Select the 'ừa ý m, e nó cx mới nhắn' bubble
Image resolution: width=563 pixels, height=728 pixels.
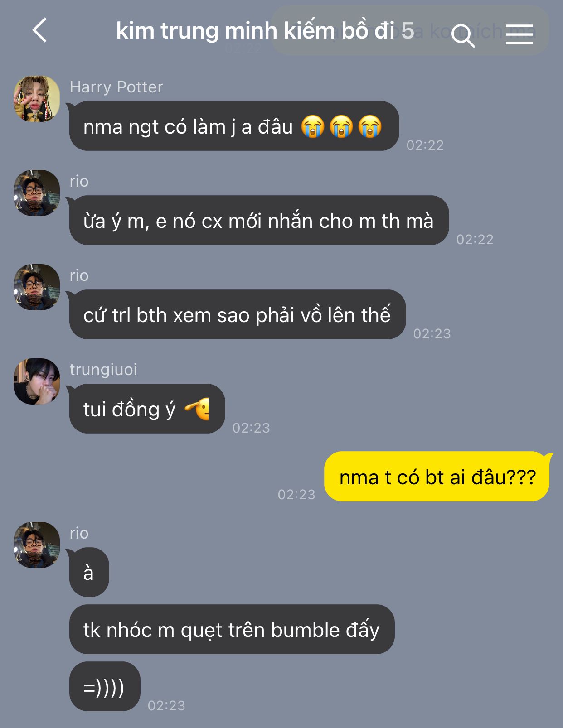(259, 220)
